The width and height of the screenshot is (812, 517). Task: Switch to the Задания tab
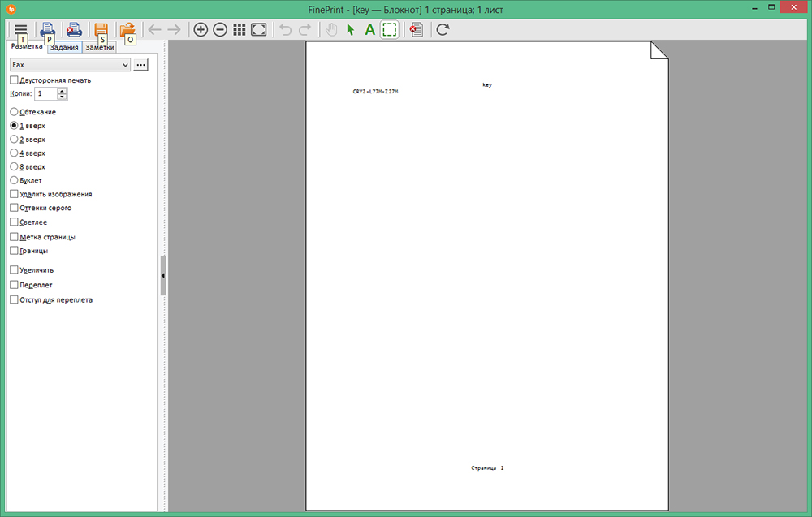pyautogui.click(x=64, y=48)
